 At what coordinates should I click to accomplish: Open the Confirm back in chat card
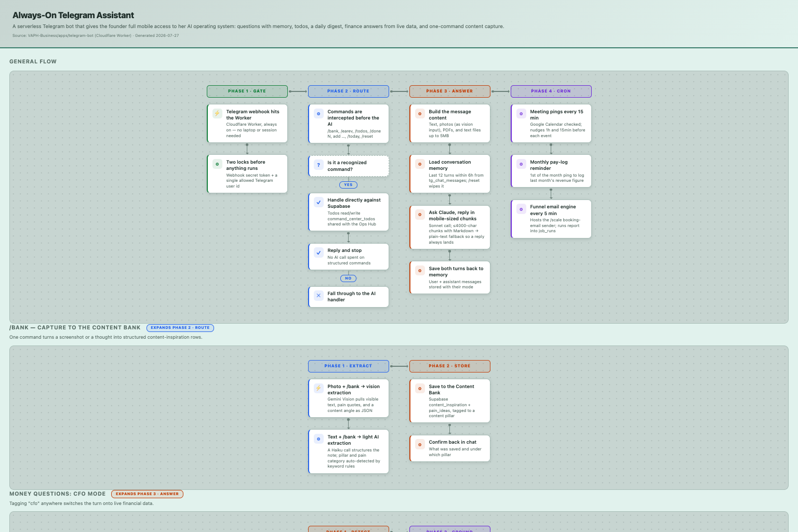click(450, 448)
